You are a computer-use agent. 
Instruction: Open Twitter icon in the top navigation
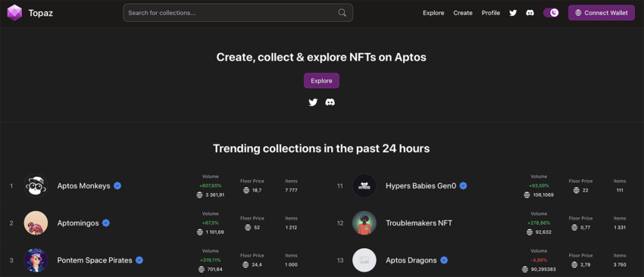click(513, 13)
